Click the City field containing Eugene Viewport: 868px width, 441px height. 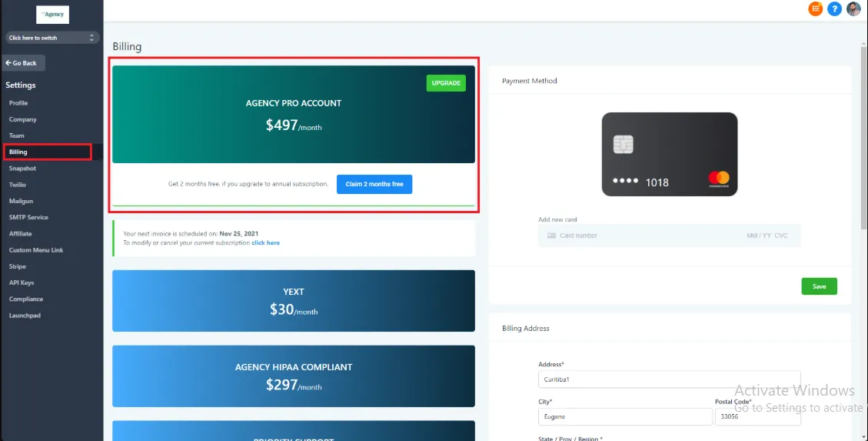click(625, 416)
